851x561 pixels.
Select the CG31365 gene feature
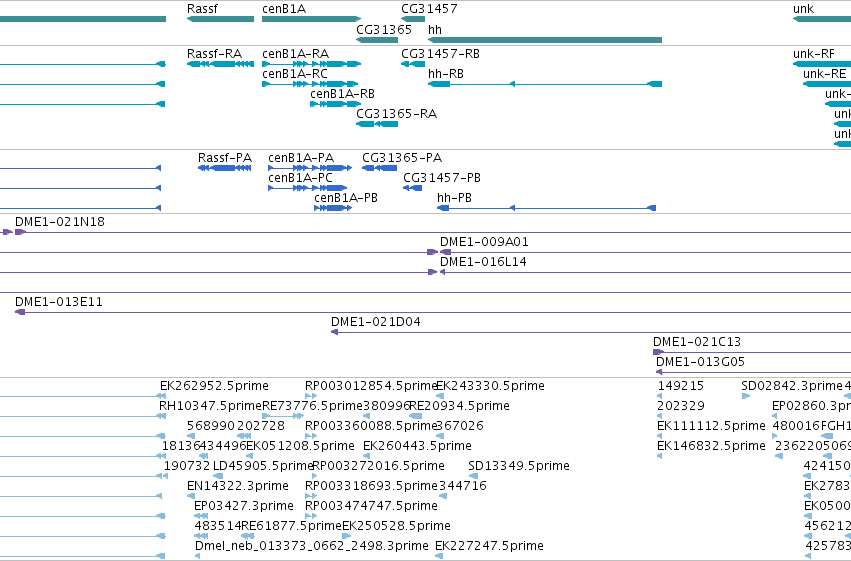click(377, 40)
